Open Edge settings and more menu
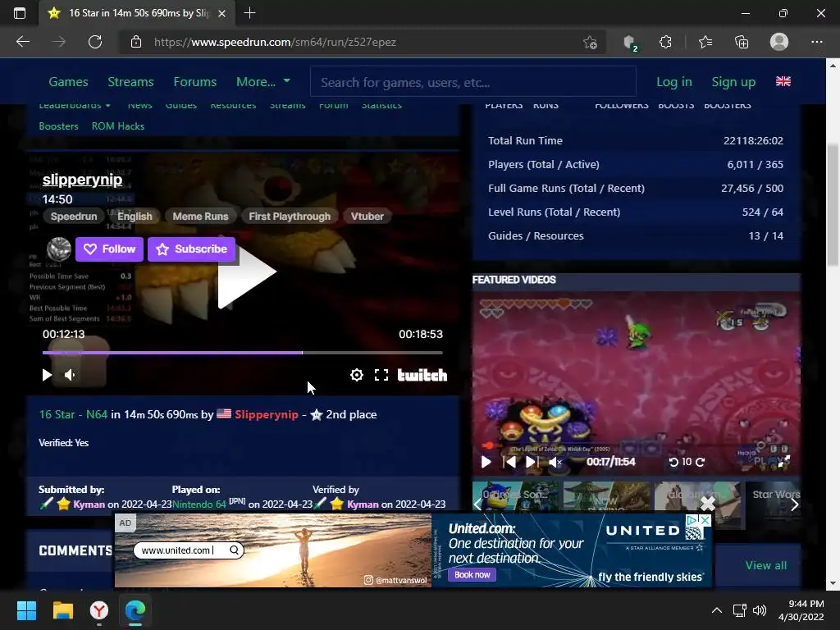 pos(816,42)
